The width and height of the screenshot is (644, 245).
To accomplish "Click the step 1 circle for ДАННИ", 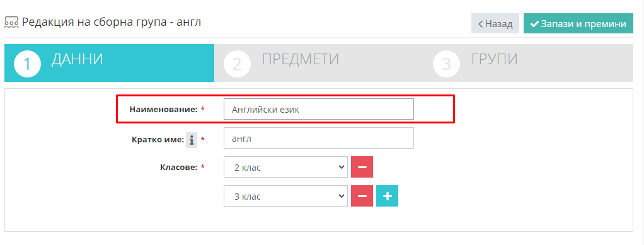I will 28,64.
